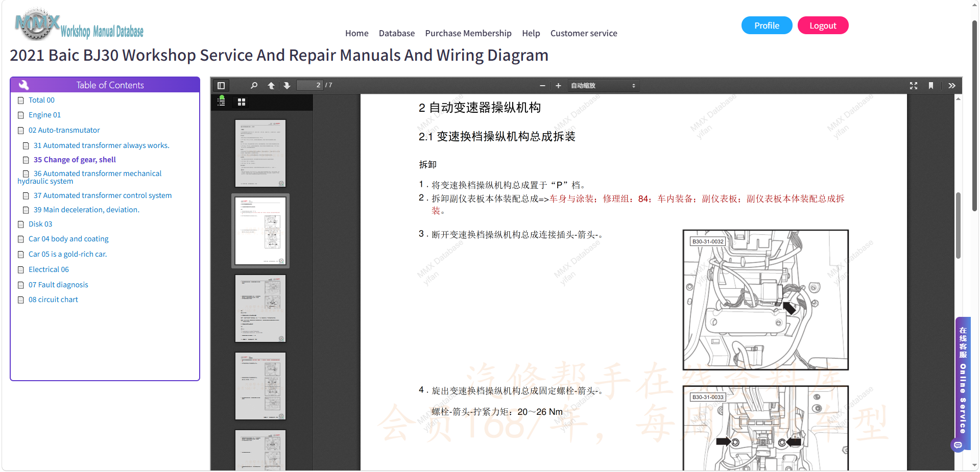Open page 5 thumbnail at the bottom
The image size is (980, 472).
click(260, 450)
